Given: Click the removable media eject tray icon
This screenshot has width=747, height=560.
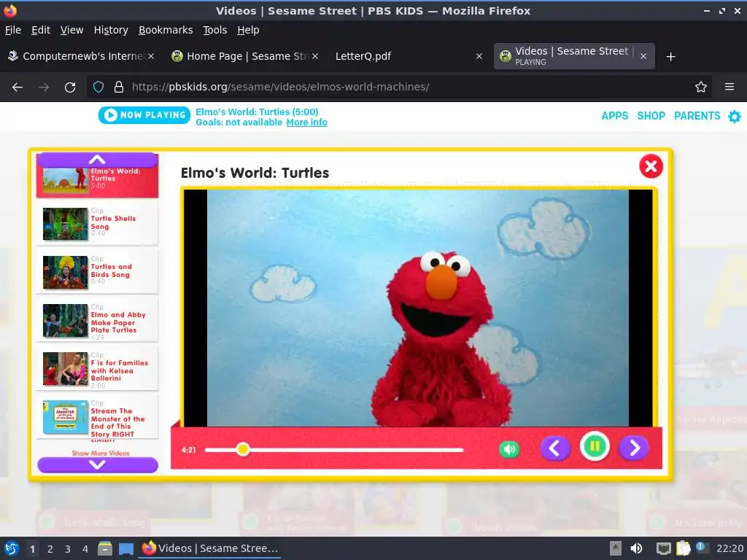Looking at the screenshot, I should pyautogui.click(x=615, y=548).
